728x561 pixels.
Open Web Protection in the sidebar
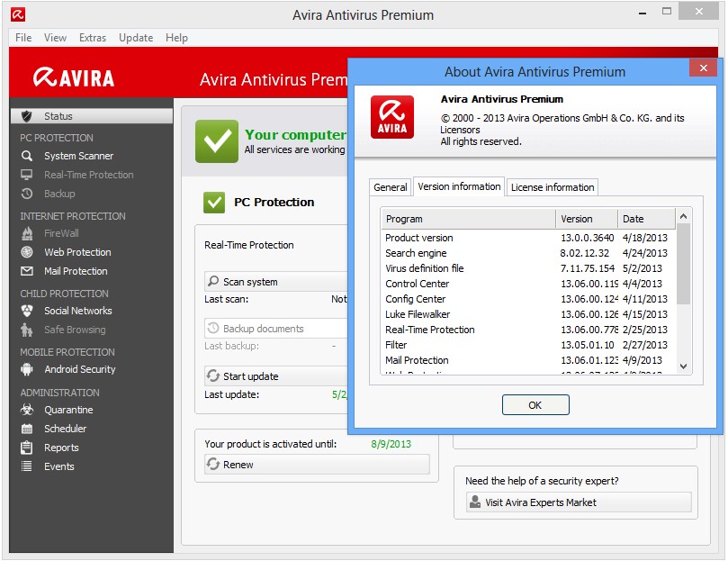click(77, 252)
